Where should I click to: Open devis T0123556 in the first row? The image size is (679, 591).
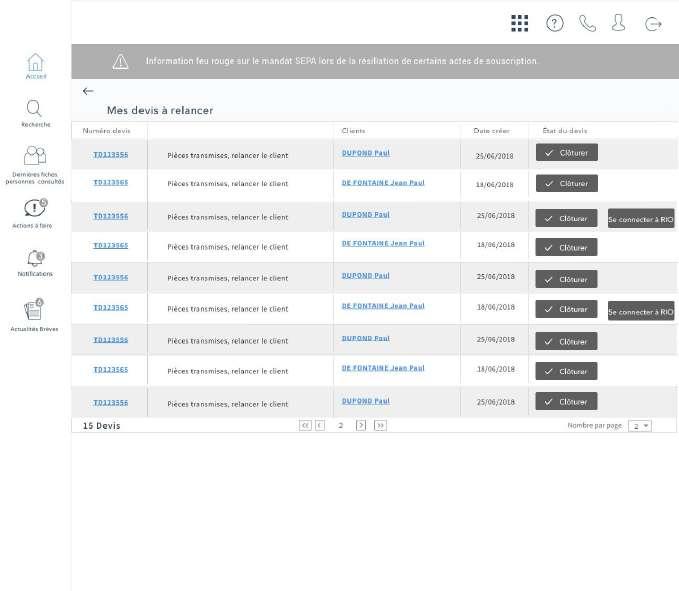pyautogui.click(x=111, y=155)
